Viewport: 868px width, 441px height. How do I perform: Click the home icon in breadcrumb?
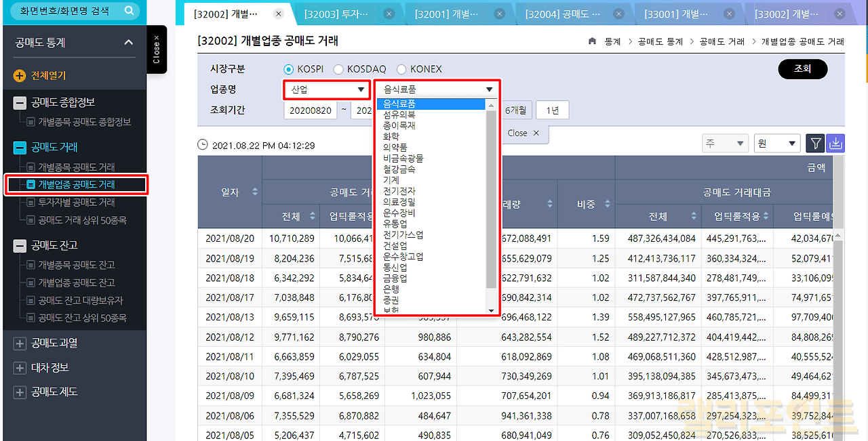tap(592, 41)
